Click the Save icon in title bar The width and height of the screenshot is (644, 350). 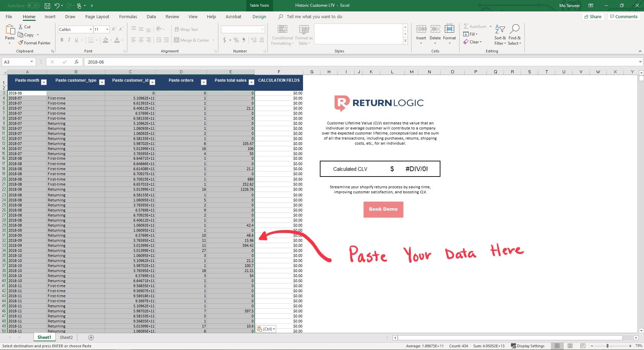tap(47, 5)
